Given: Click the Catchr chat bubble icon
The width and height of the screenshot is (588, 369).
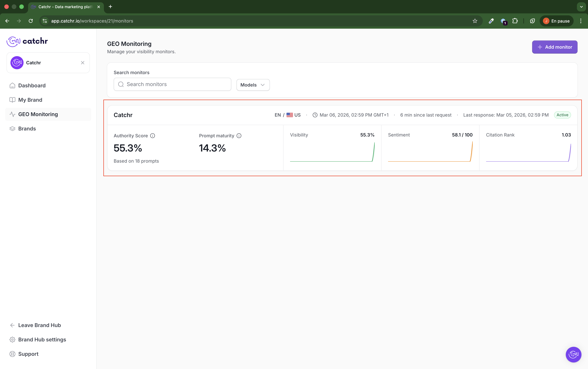Looking at the screenshot, I should point(573,354).
